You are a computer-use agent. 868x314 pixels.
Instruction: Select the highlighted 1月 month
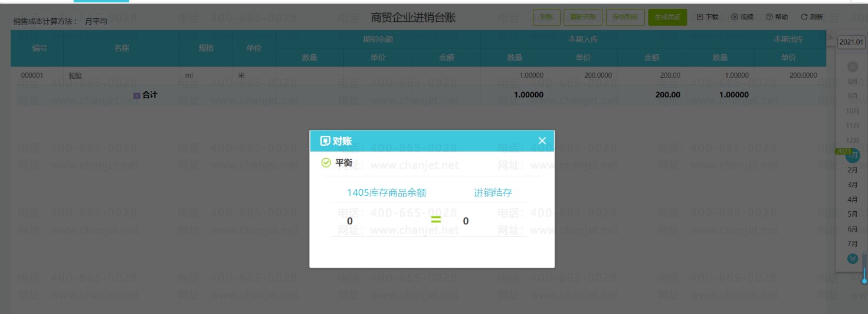tap(853, 156)
